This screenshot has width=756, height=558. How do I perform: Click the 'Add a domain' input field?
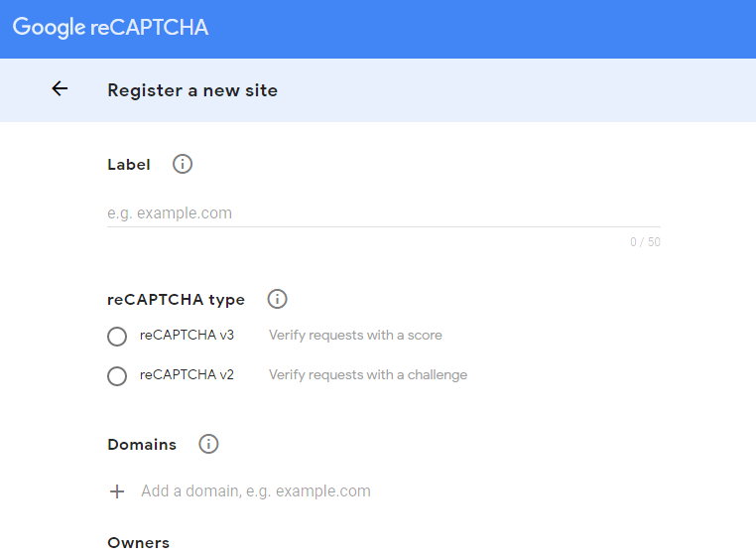pos(256,491)
